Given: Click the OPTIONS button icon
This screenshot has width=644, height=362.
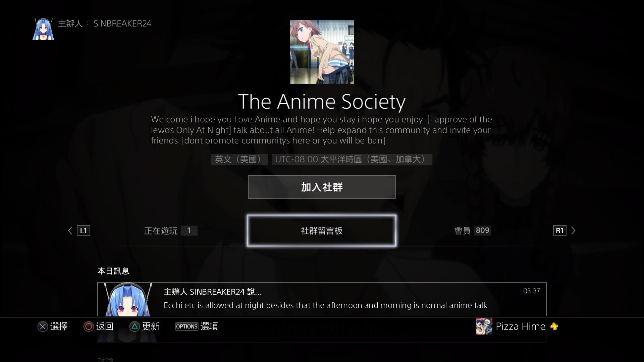Looking at the screenshot, I should point(187,326).
